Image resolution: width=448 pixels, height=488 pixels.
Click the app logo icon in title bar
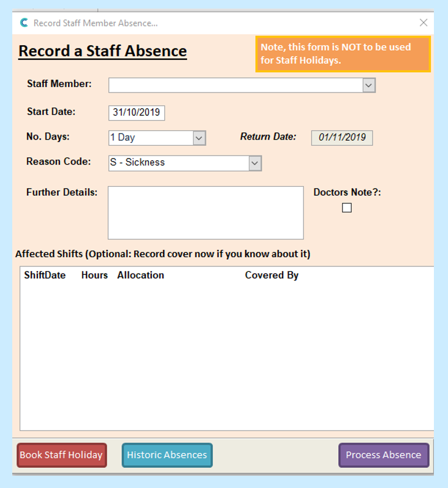(x=24, y=23)
